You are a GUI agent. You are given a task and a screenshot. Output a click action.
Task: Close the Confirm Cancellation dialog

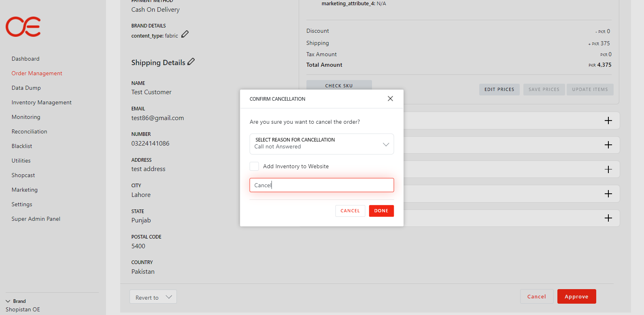pyautogui.click(x=390, y=99)
